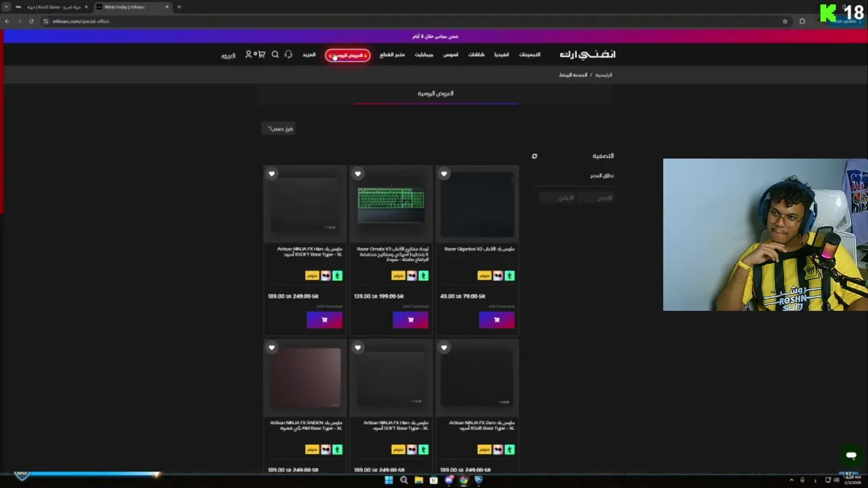
Task: Go to الرئيسية breadcrumb link
Action: point(604,75)
